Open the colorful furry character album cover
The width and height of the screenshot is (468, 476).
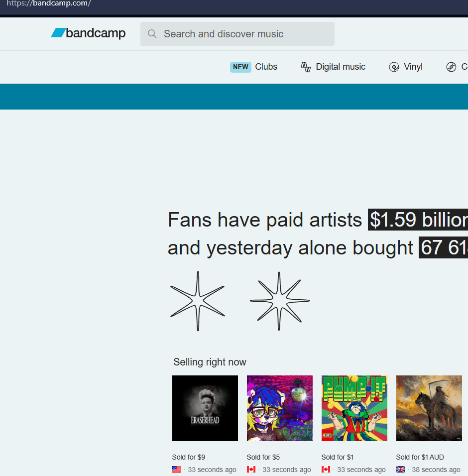pos(280,408)
